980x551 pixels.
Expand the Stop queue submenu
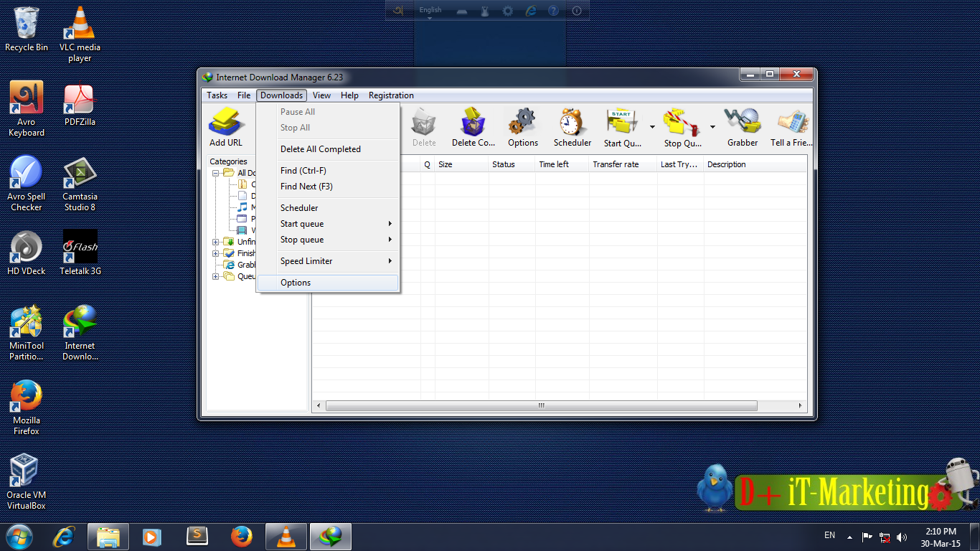point(328,240)
